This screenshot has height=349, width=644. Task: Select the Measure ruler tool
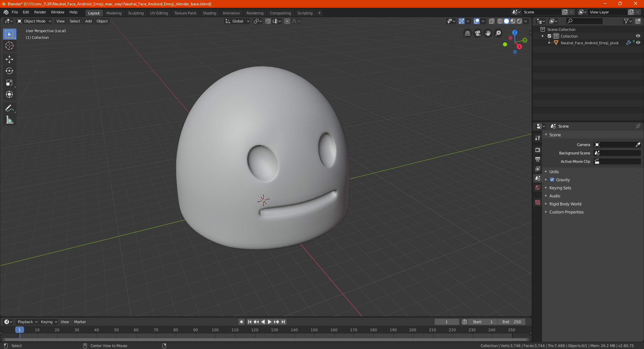9,120
